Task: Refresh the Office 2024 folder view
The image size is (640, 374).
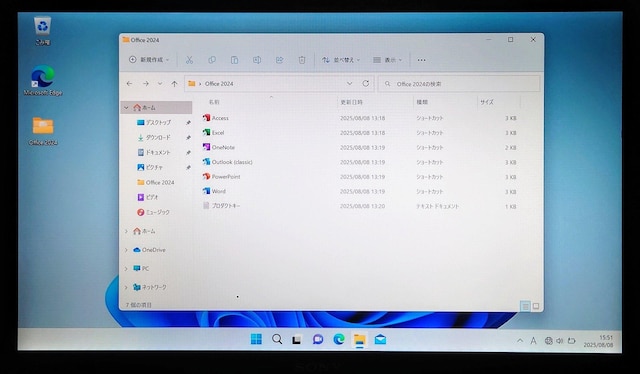Action: pyautogui.click(x=366, y=83)
